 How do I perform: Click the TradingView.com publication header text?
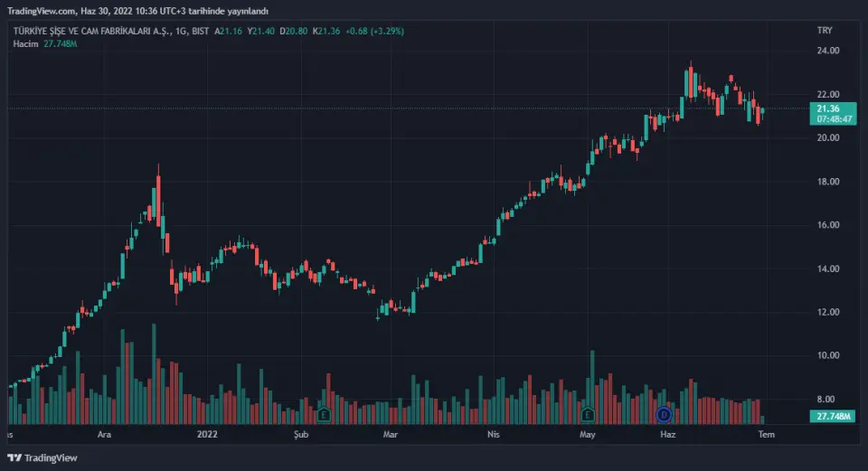click(x=136, y=10)
